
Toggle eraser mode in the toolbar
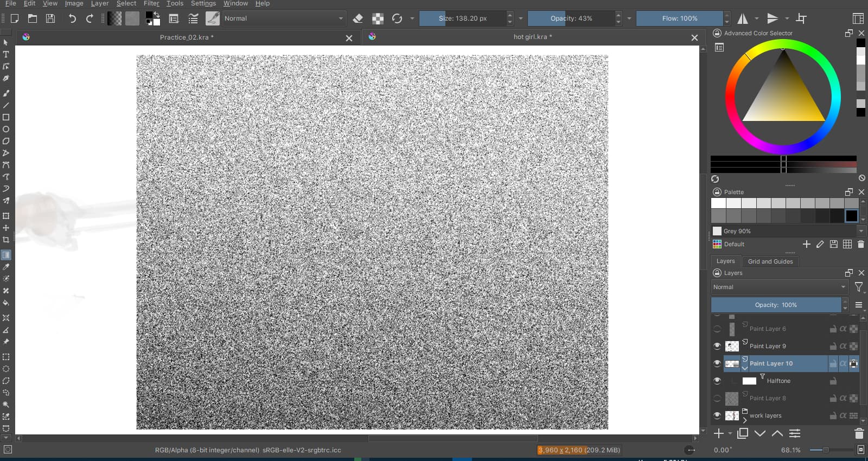(358, 18)
